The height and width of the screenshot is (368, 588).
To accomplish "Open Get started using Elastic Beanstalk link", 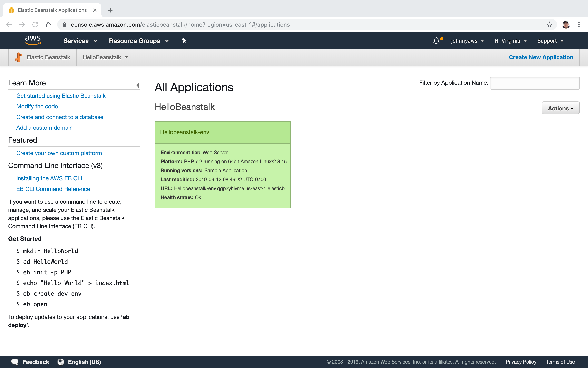I will pyautogui.click(x=61, y=96).
